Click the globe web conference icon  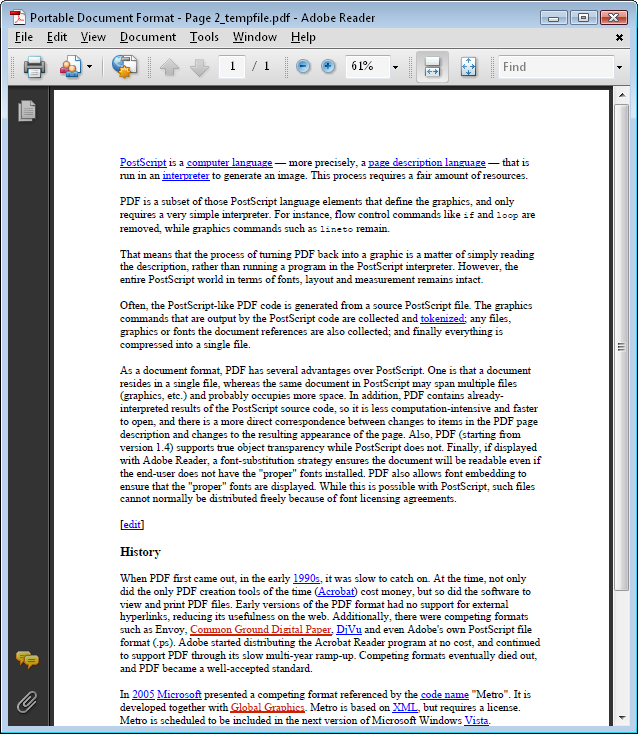[124, 67]
